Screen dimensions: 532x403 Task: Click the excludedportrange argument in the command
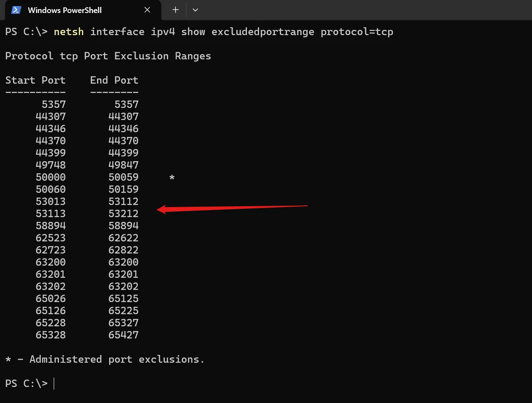(x=263, y=32)
